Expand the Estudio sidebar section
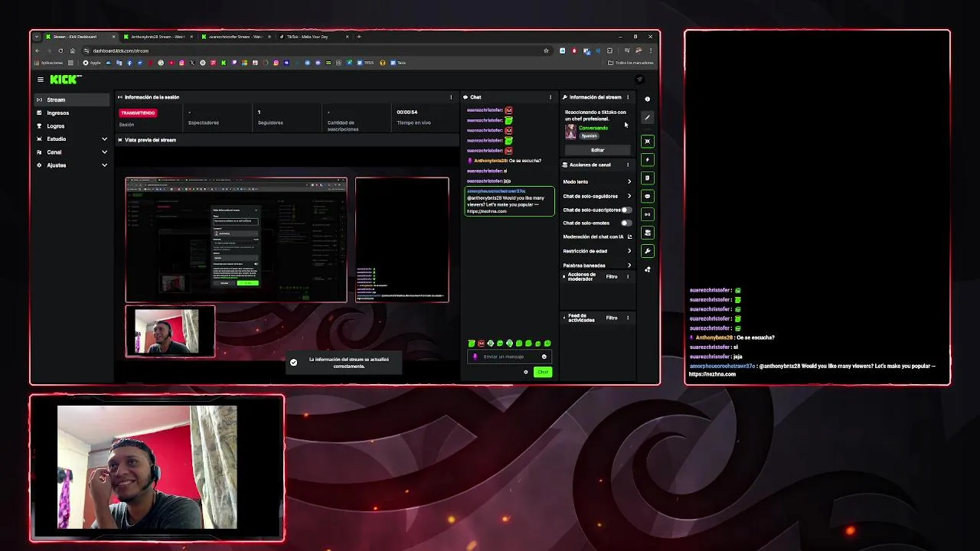 tap(104, 139)
